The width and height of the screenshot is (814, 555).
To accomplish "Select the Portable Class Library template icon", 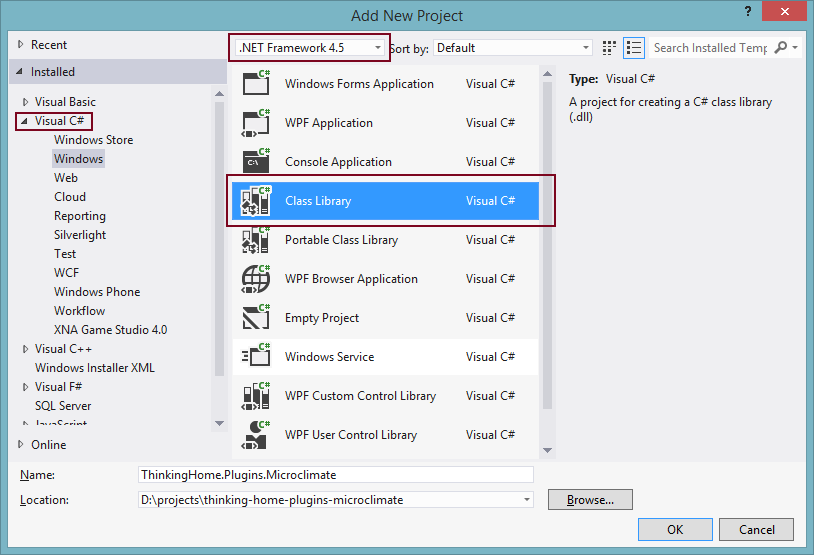I will point(256,239).
